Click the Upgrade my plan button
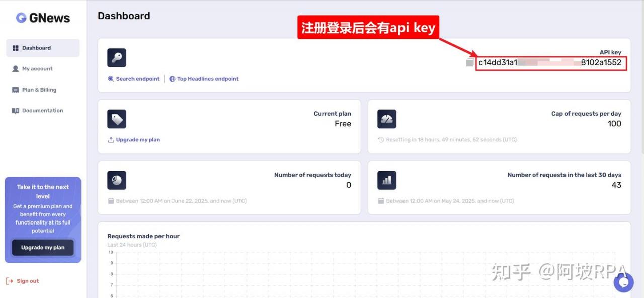Image resolution: width=644 pixels, height=298 pixels. point(43,248)
